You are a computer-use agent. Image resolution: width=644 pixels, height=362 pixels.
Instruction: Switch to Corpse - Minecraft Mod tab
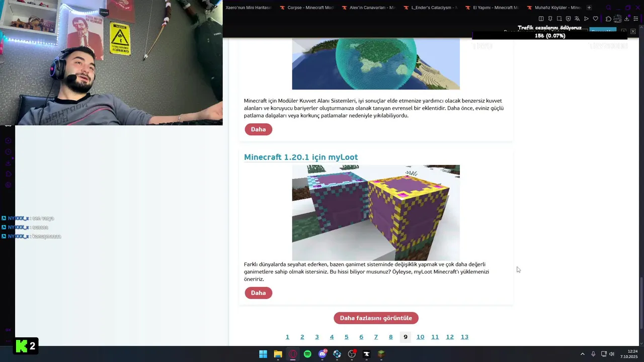pyautogui.click(x=306, y=8)
